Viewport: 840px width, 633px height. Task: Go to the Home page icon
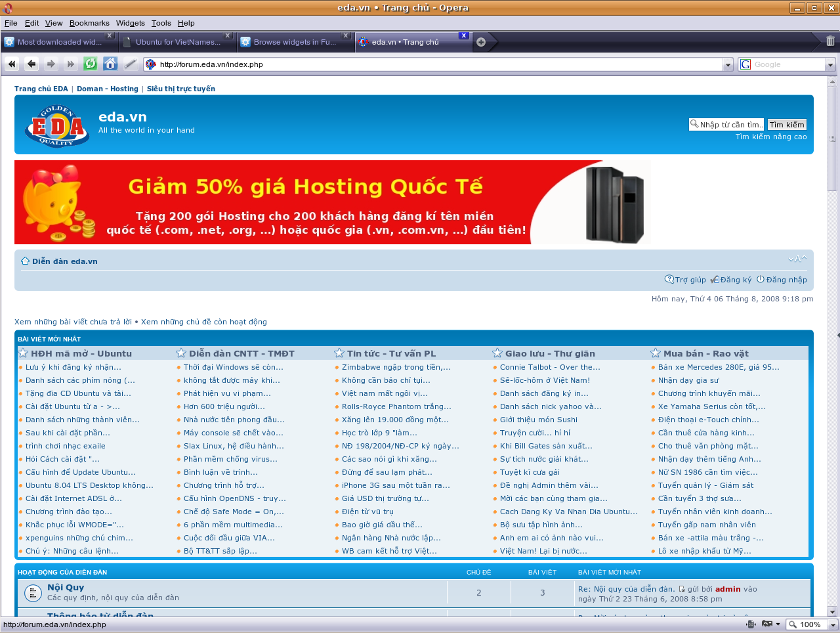pos(110,64)
